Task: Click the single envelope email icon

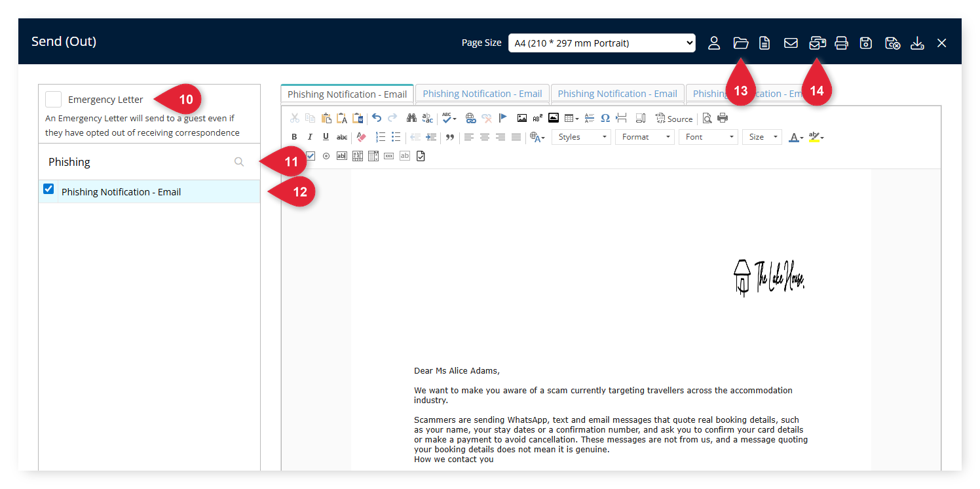Action: tap(791, 43)
